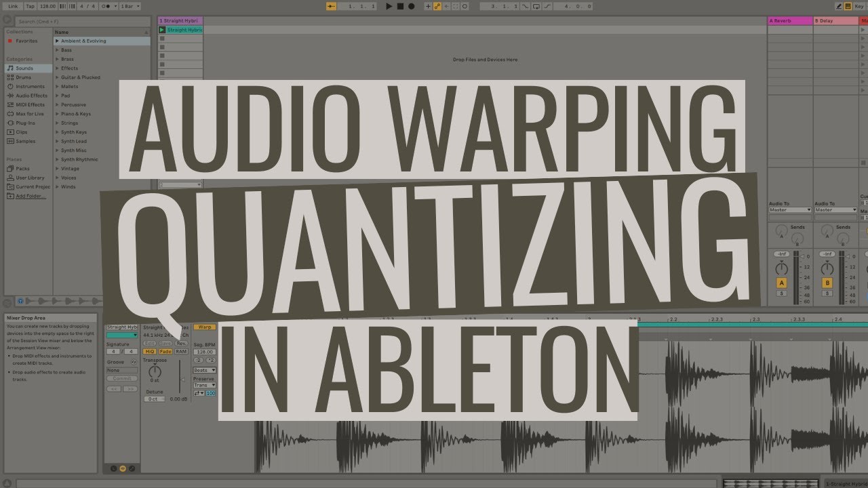Expand the Bass folder
This screenshot has height=488, width=868.
pos(57,50)
